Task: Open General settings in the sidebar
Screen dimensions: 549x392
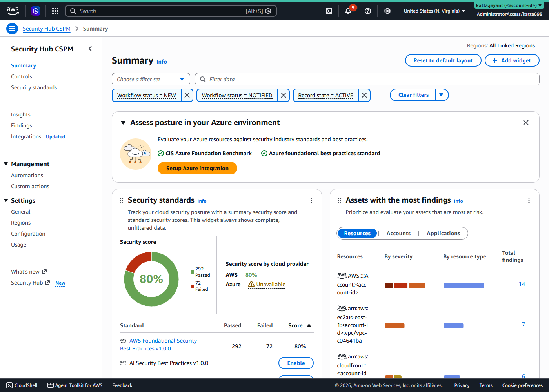Action: [x=20, y=212]
